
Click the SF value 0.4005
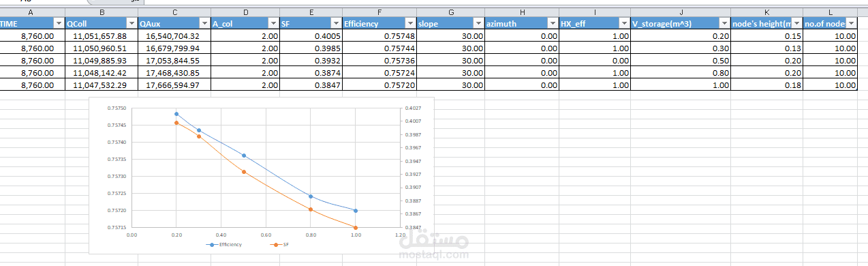click(x=311, y=36)
